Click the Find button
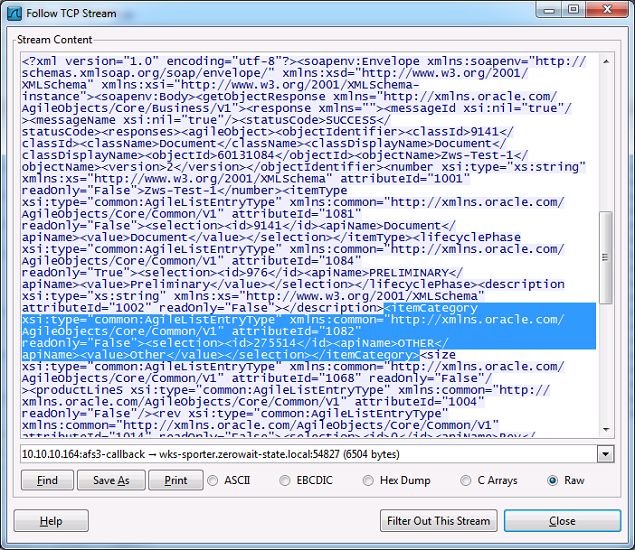The image size is (635, 550). [47, 480]
